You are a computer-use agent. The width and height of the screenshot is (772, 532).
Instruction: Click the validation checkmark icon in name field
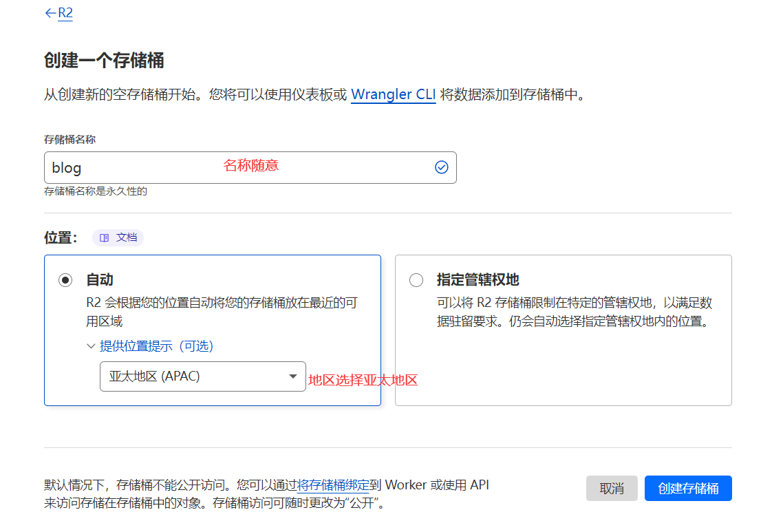(442, 167)
